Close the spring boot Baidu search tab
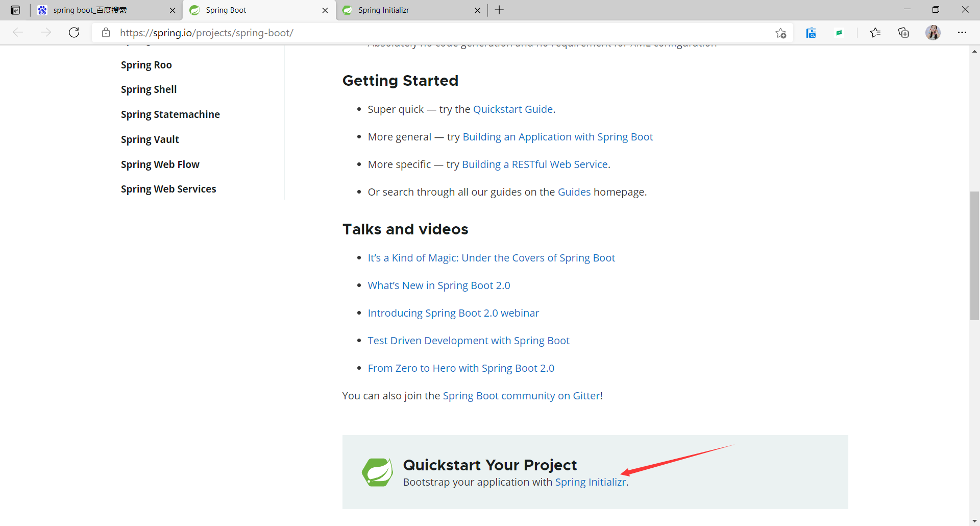This screenshot has height=526, width=980. point(173,10)
